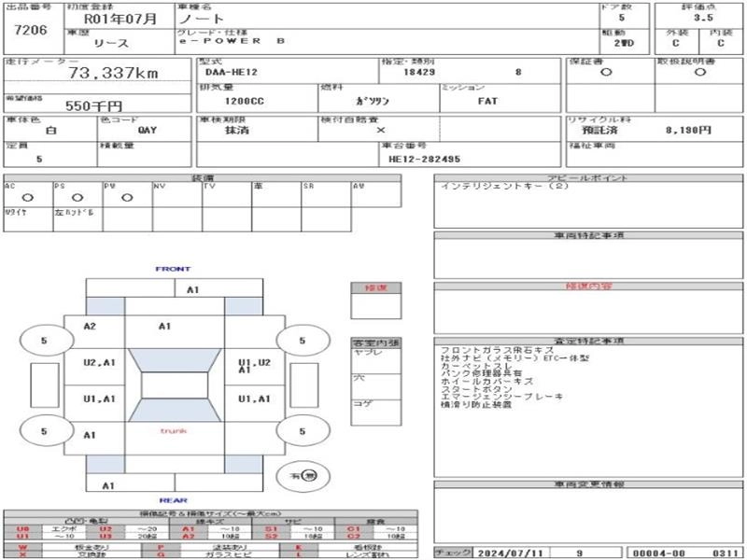Click the U1,U2 A1 door damage mark

[254, 366]
